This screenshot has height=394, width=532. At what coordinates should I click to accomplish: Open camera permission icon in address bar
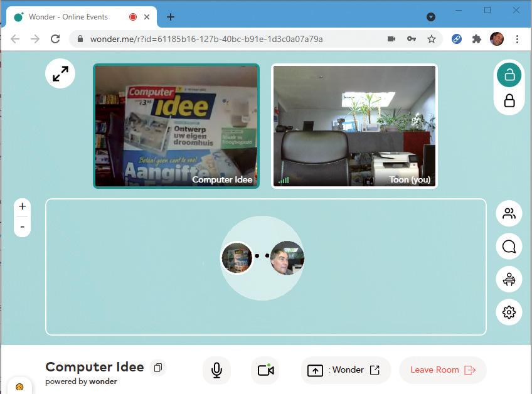(391, 39)
